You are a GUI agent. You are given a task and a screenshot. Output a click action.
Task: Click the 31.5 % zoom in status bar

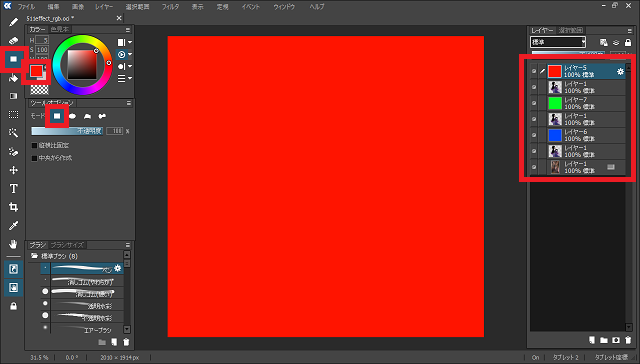click(x=39, y=357)
